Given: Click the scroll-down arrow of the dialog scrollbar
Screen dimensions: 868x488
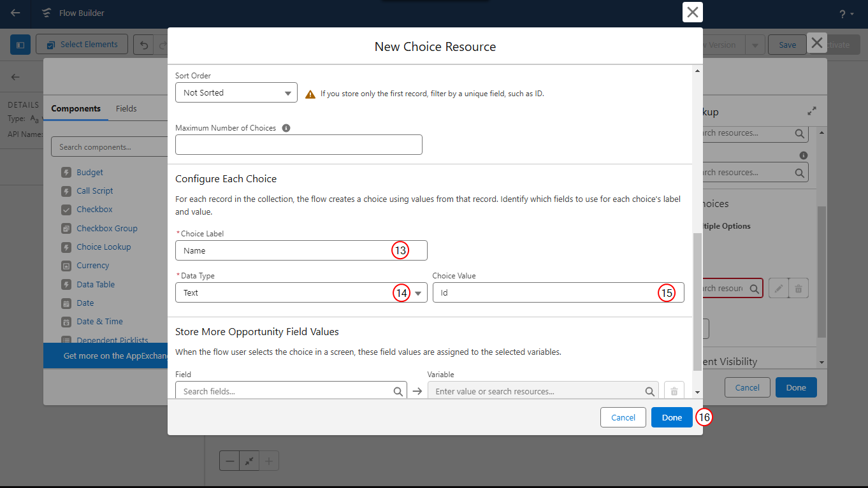Looking at the screenshot, I should (x=697, y=392).
